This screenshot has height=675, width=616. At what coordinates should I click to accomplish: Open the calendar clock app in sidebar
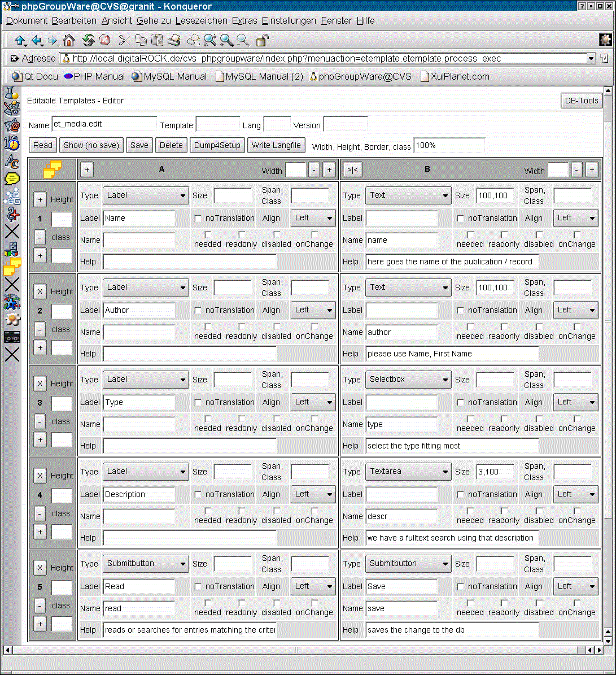pos(12,143)
